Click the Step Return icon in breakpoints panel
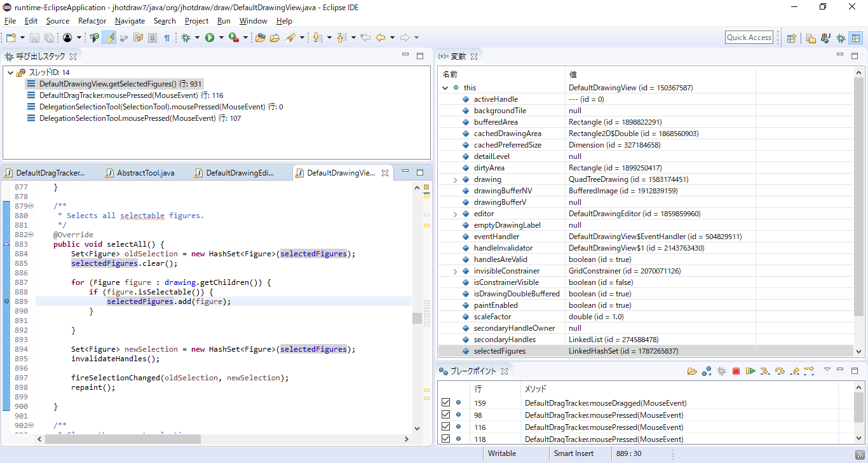 pos(795,371)
